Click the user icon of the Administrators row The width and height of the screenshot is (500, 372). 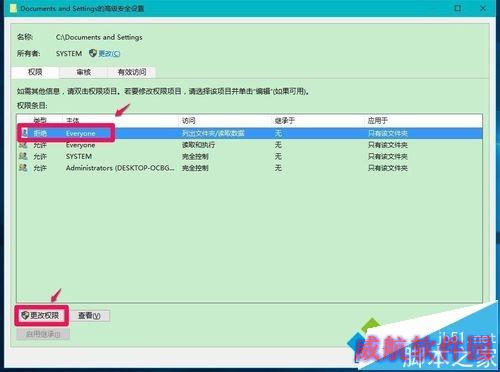[23, 168]
